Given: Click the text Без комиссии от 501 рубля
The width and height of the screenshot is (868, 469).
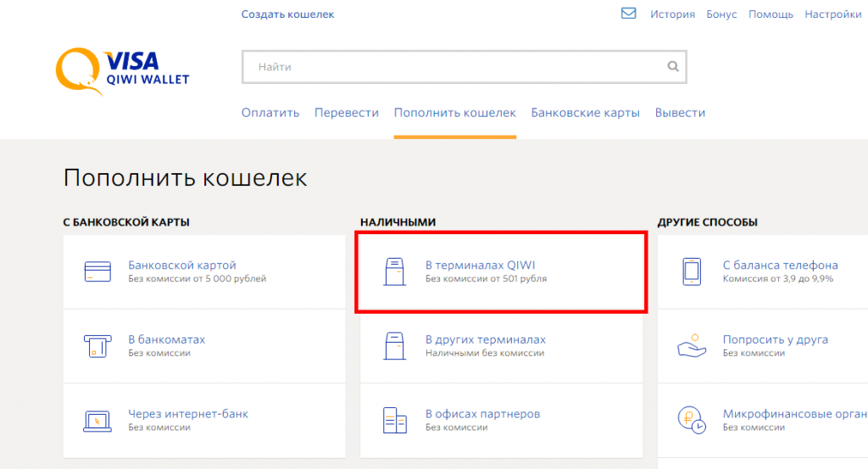Looking at the screenshot, I should click(x=486, y=278).
